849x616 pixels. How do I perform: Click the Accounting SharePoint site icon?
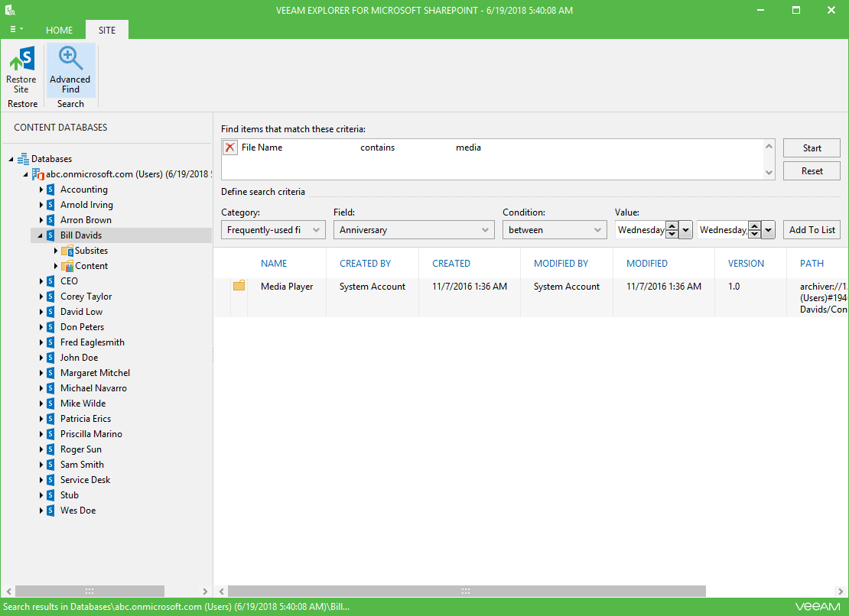[x=50, y=190]
